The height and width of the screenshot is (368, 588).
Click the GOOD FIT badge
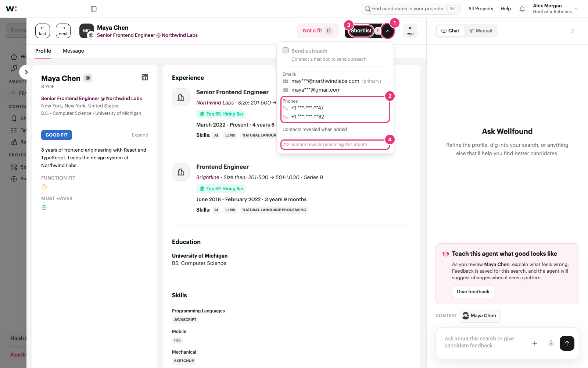click(x=57, y=135)
